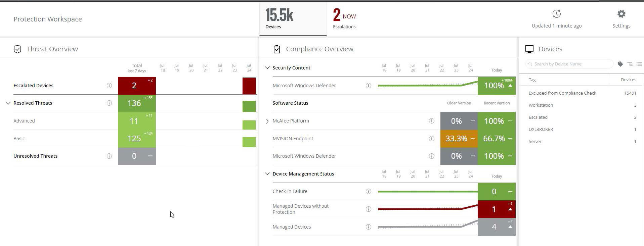The image size is (644, 246).
Task: Collapse the Device Management Status section
Action: coord(267,174)
